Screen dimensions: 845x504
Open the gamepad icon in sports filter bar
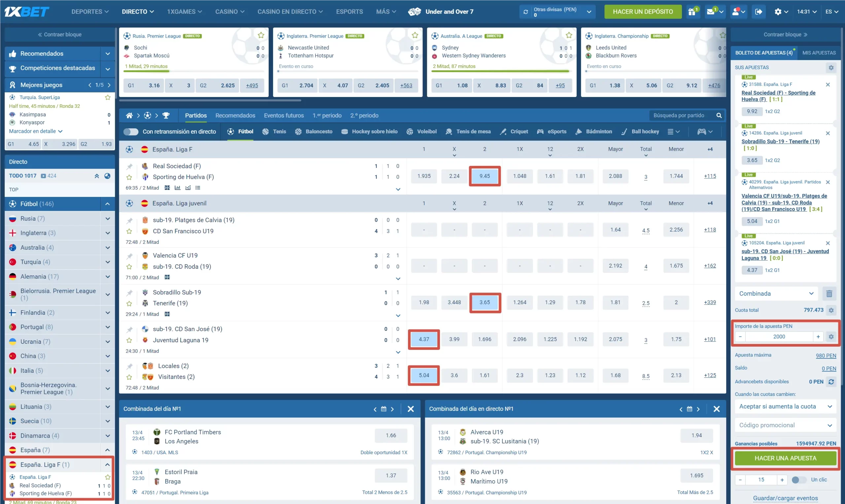(702, 131)
